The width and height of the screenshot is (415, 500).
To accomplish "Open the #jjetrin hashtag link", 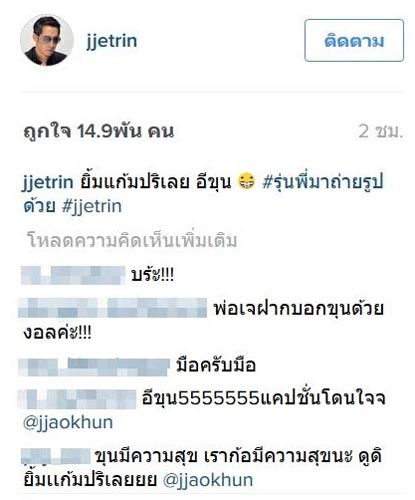I will (x=92, y=206).
